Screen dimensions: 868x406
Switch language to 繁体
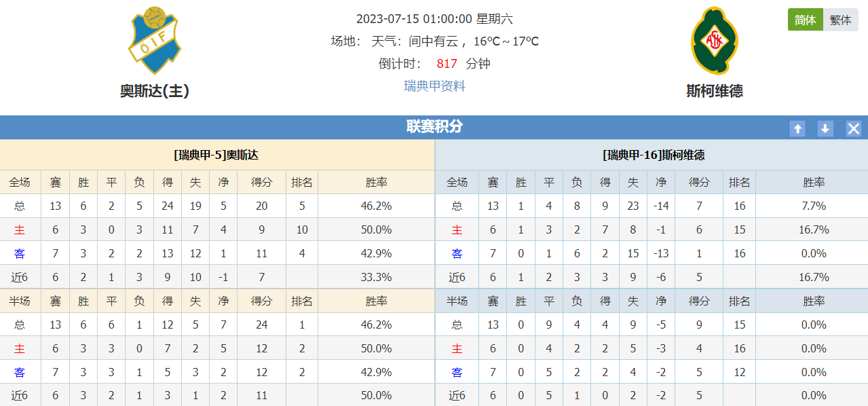click(x=841, y=20)
